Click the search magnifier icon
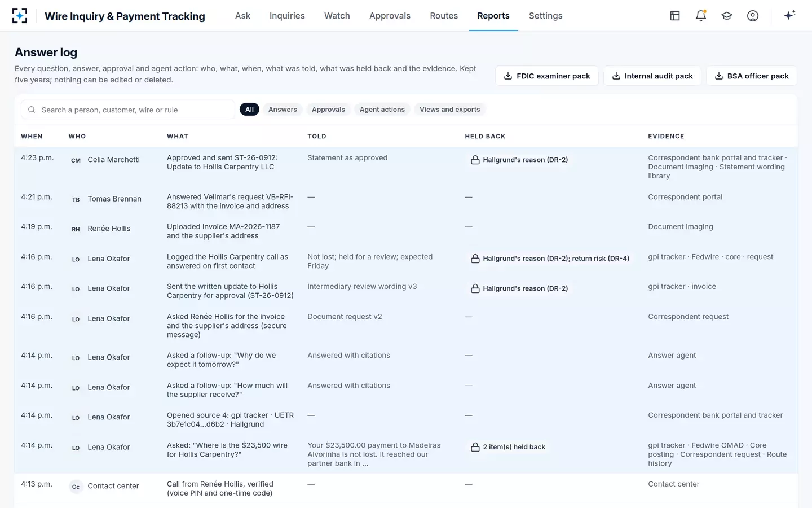Viewport: 812px width, 508px height. click(x=32, y=110)
